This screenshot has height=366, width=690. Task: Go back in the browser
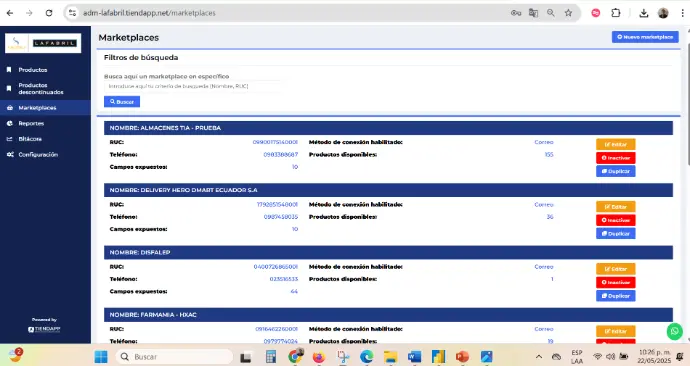click(10, 13)
